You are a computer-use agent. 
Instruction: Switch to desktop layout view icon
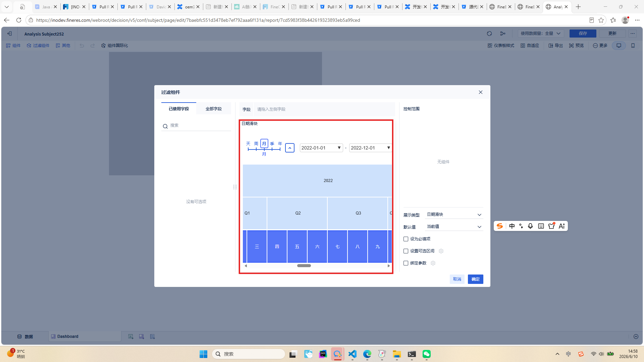(619, 46)
